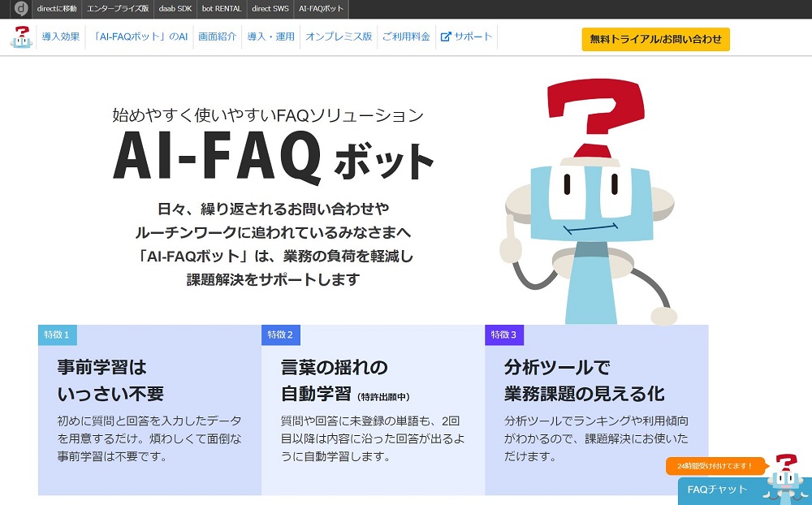This screenshot has width=812, height=505.
Task: Open the 導入効果 menu item
Action: tap(61, 37)
